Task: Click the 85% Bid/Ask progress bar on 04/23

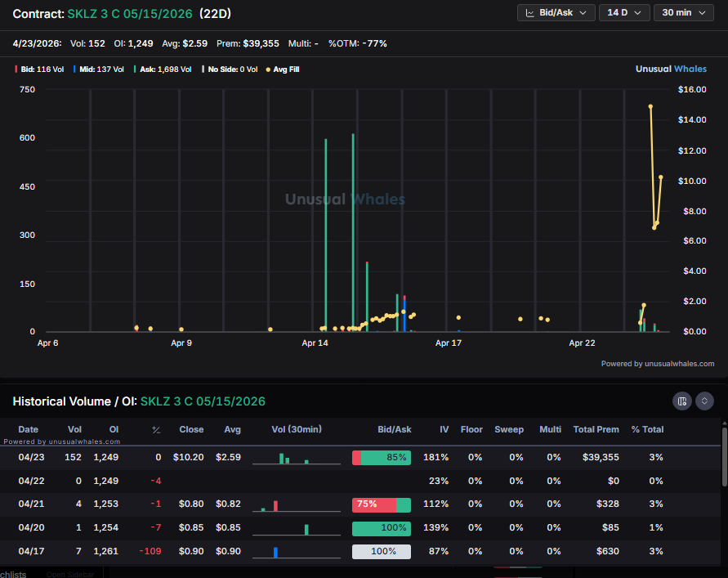Action: [x=382, y=457]
